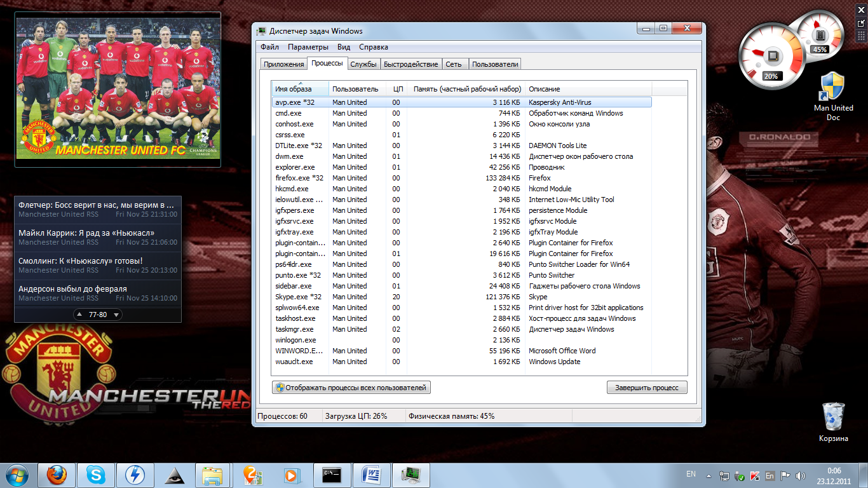Select the DTLite.exe *32 process

pos(462,146)
